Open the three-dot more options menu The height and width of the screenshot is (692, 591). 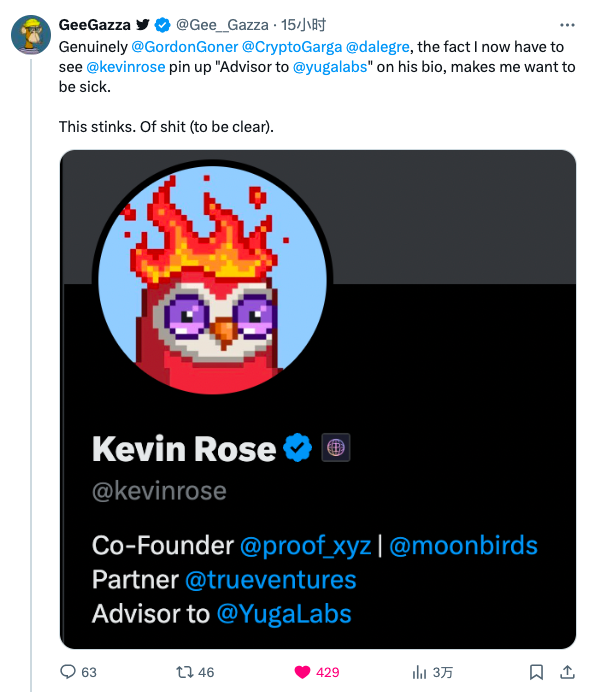pos(567,25)
